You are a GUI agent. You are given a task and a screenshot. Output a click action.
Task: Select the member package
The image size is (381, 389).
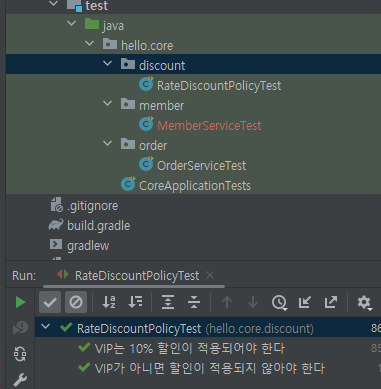tap(161, 106)
